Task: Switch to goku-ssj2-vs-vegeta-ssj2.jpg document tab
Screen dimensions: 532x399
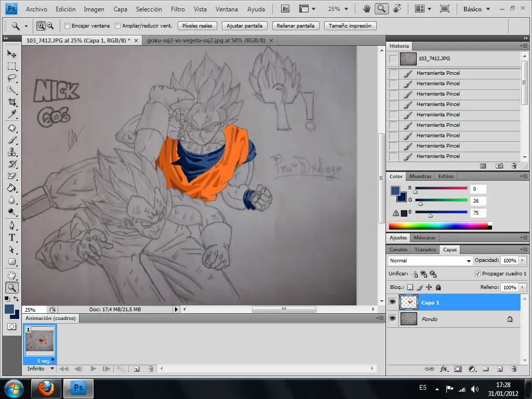Action: tap(206, 41)
